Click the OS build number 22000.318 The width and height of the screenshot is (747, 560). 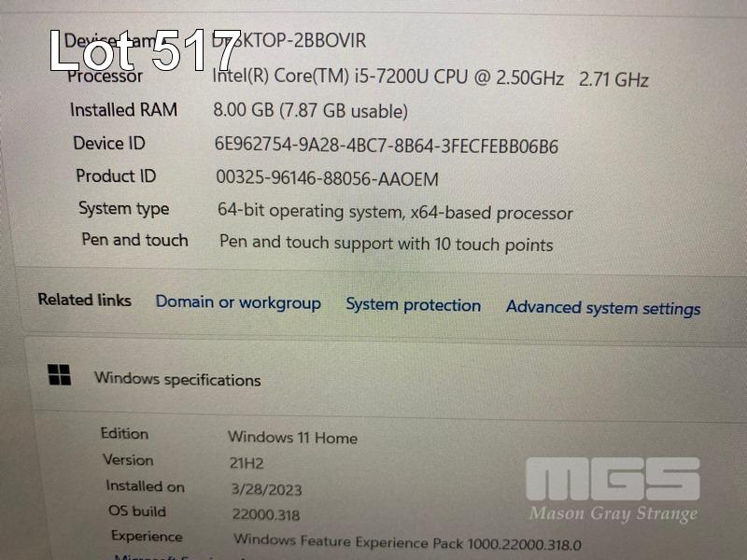266,514
